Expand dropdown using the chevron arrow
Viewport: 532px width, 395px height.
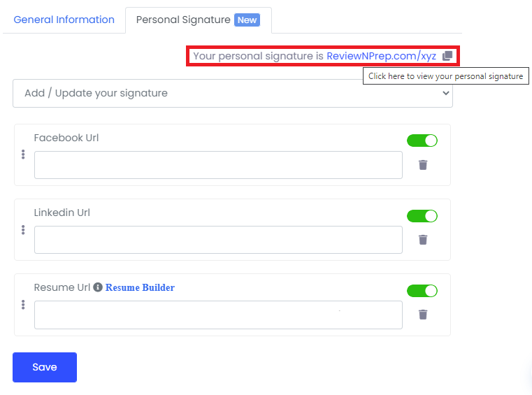(x=446, y=93)
